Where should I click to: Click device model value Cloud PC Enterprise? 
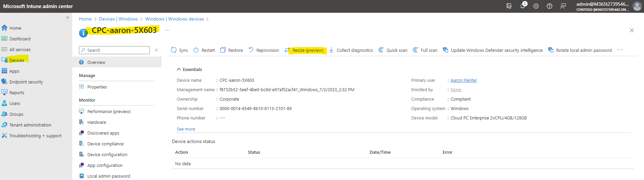coord(488,118)
